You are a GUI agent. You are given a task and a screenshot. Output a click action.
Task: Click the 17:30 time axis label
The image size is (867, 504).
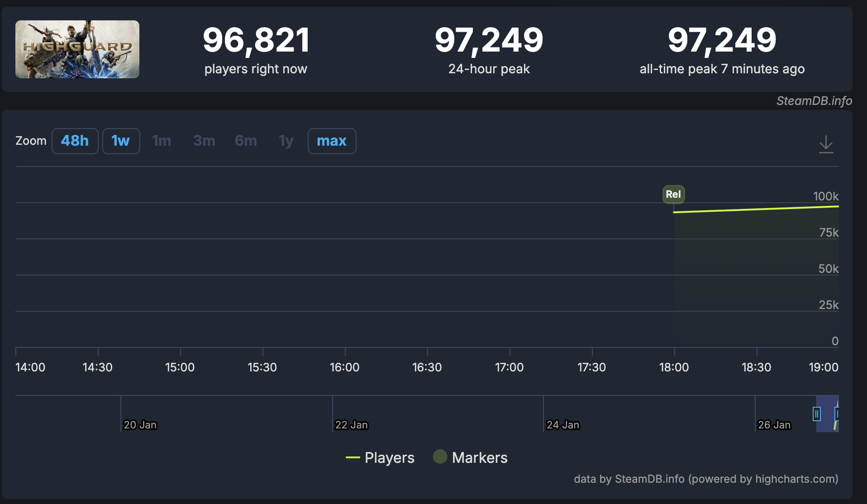click(x=592, y=367)
